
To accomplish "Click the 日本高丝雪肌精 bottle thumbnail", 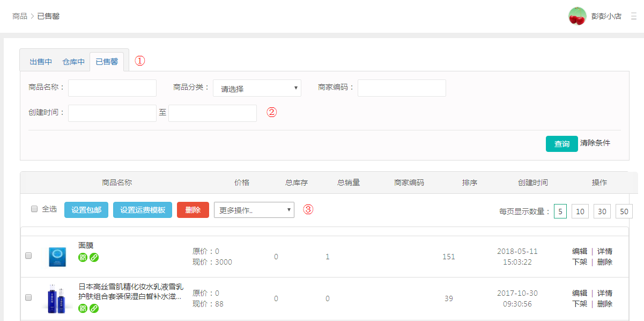I will click(57, 298).
